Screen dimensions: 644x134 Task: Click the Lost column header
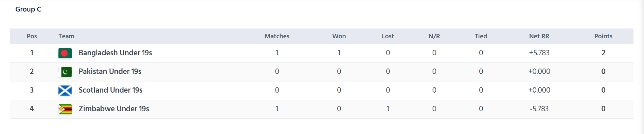pos(388,36)
